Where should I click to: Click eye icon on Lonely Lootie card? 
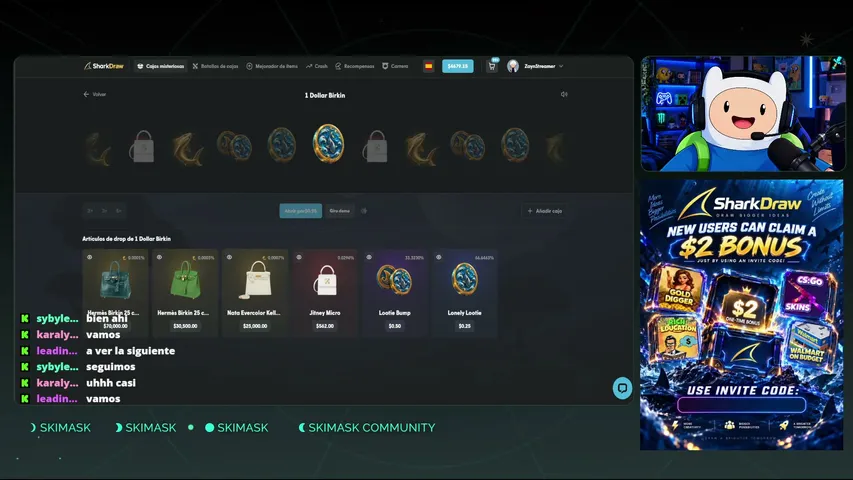point(438,257)
